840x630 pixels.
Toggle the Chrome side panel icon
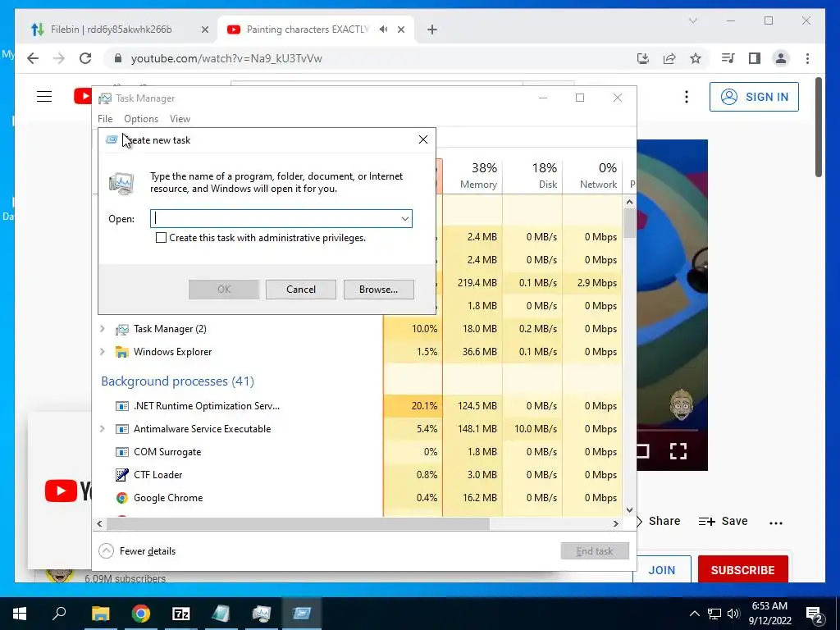(x=755, y=58)
